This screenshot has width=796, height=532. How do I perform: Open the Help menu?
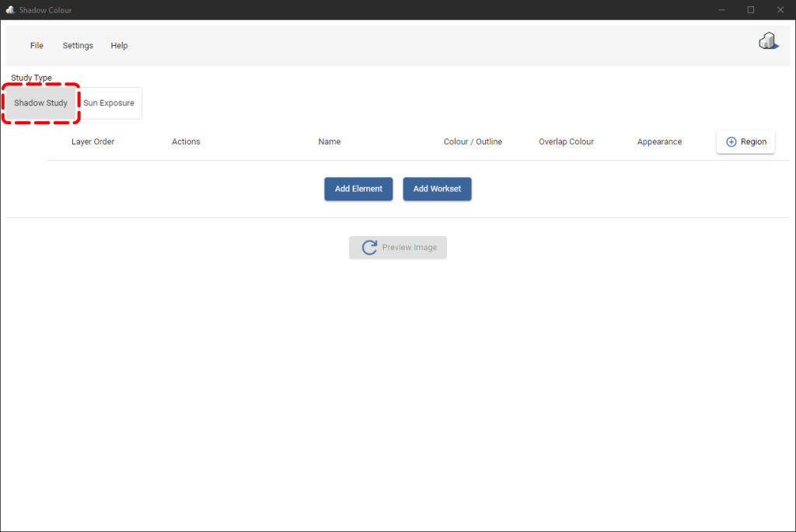119,45
